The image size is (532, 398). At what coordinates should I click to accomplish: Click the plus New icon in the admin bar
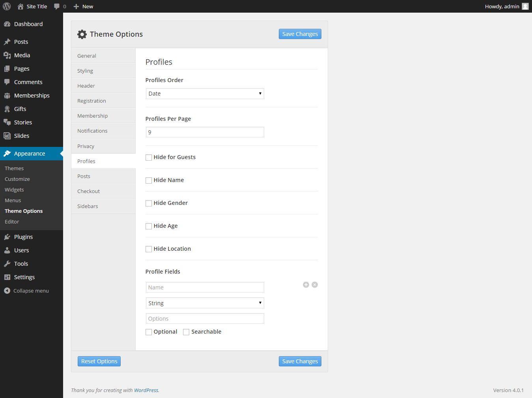click(77, 6)
